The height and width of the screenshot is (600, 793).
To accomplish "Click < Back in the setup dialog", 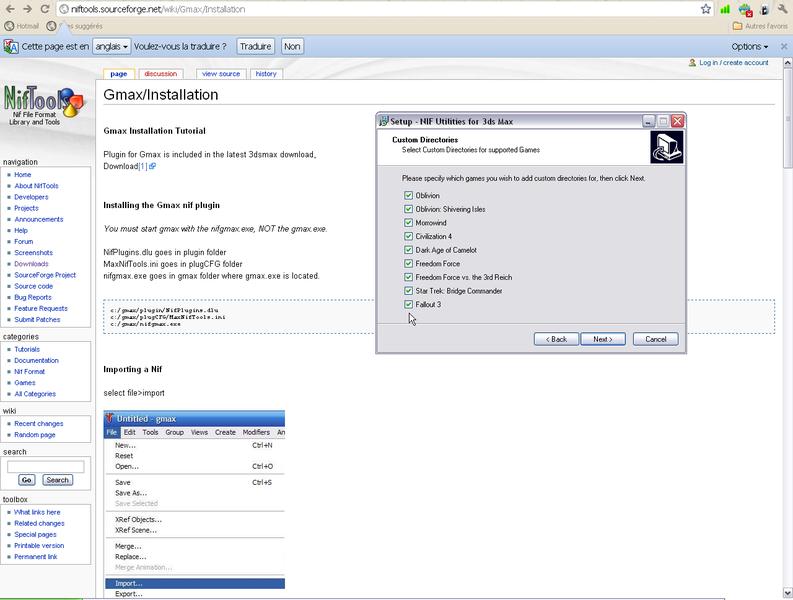I will tap(556, 339).
